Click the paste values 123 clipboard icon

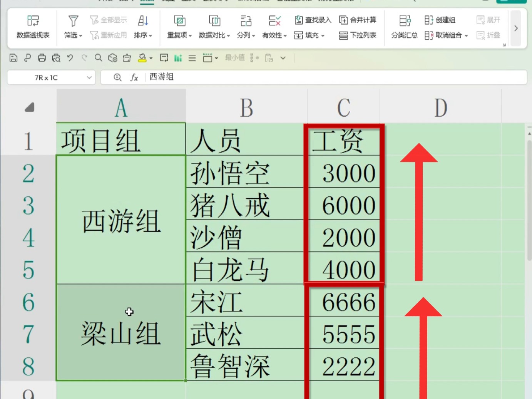coord(269,58)
